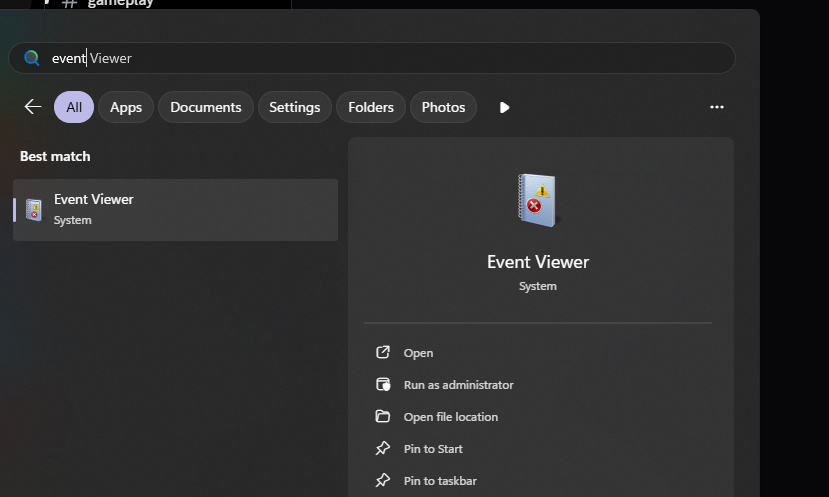Go back using the left arrow
This screenshot has width=829, height=497.
(x=33, y=107)
